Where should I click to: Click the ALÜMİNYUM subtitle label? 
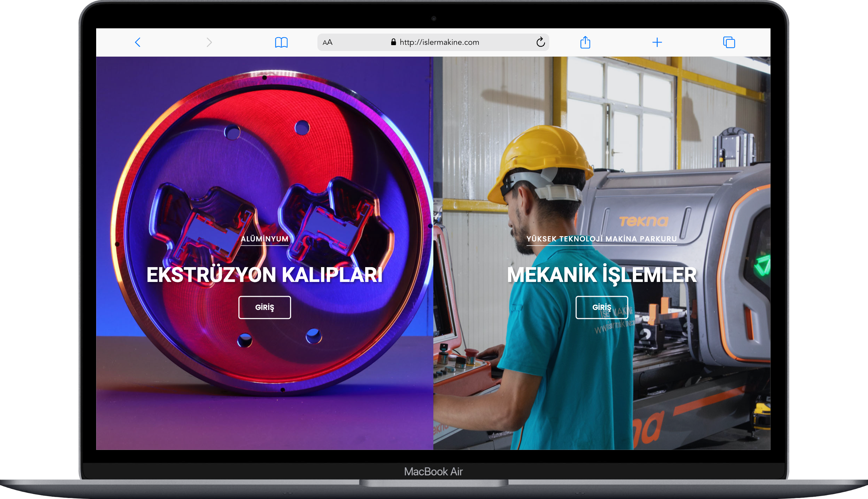tap(264, 239)
